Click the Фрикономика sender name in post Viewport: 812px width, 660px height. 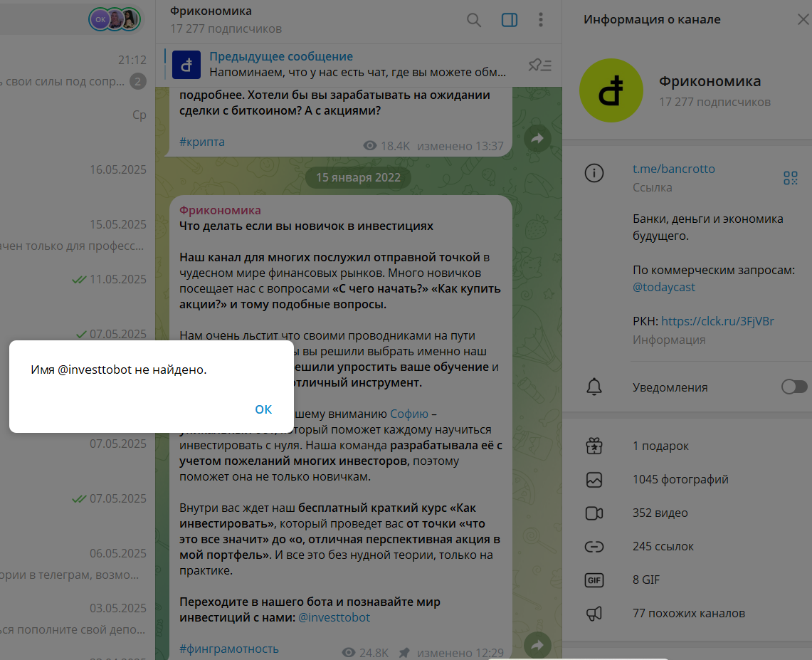[x=220, y=210]
